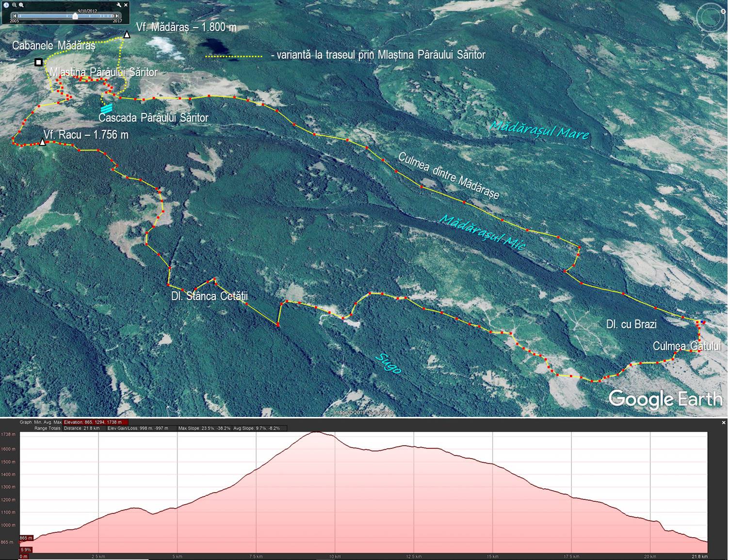Select the Distance range total
Viewport: 730px width, 560px height.
point(81,429)
